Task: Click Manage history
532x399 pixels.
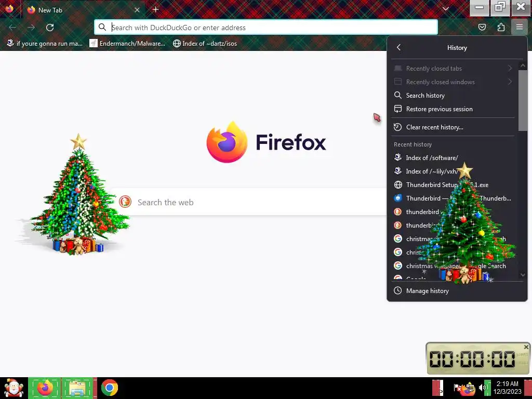Action: (457, 291)
